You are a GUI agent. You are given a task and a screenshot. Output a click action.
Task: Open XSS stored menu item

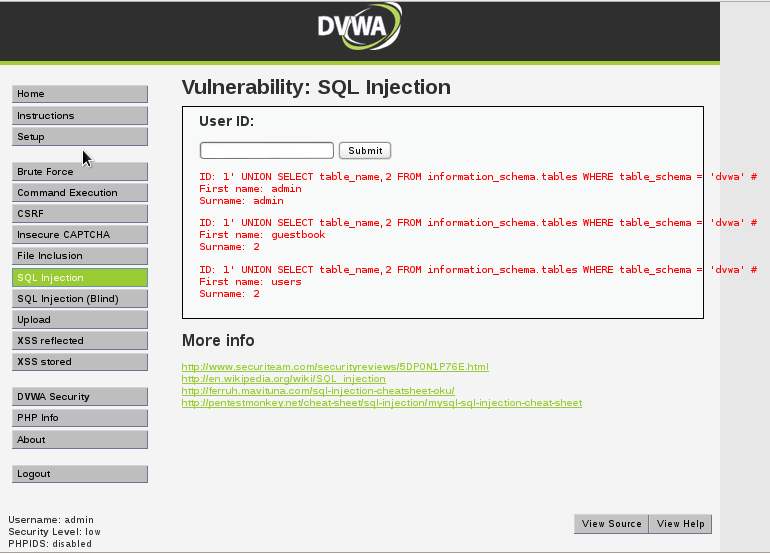click(80, 362)
